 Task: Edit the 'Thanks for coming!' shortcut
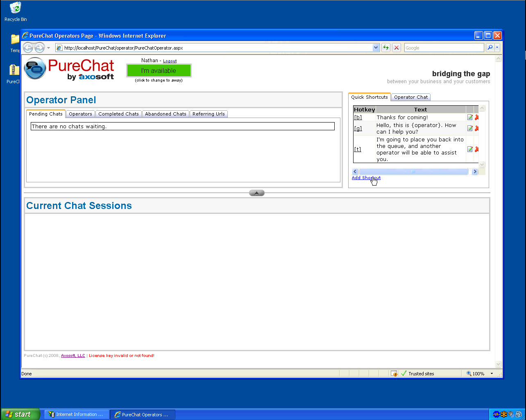pos(470,118)
